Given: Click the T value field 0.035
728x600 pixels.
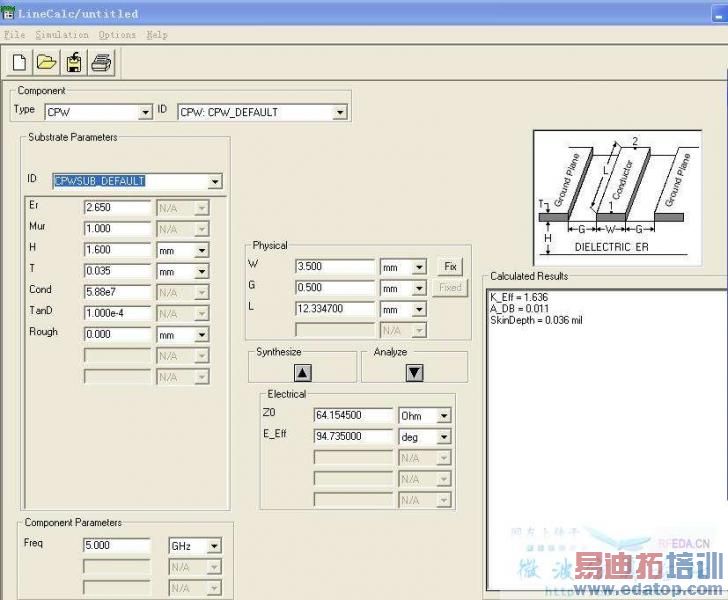Looking at the screenshot, I should pos(117,271).
